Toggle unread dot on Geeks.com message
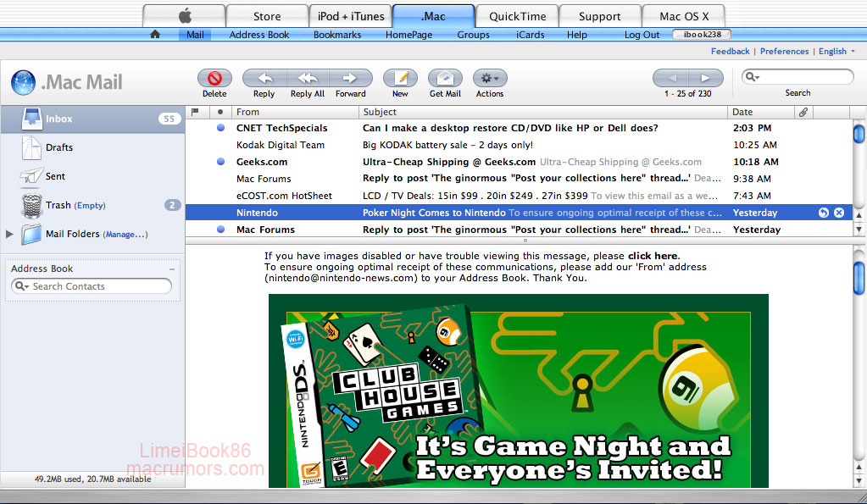The width and height of the screenshot is (867, 504). pos(220,162)
